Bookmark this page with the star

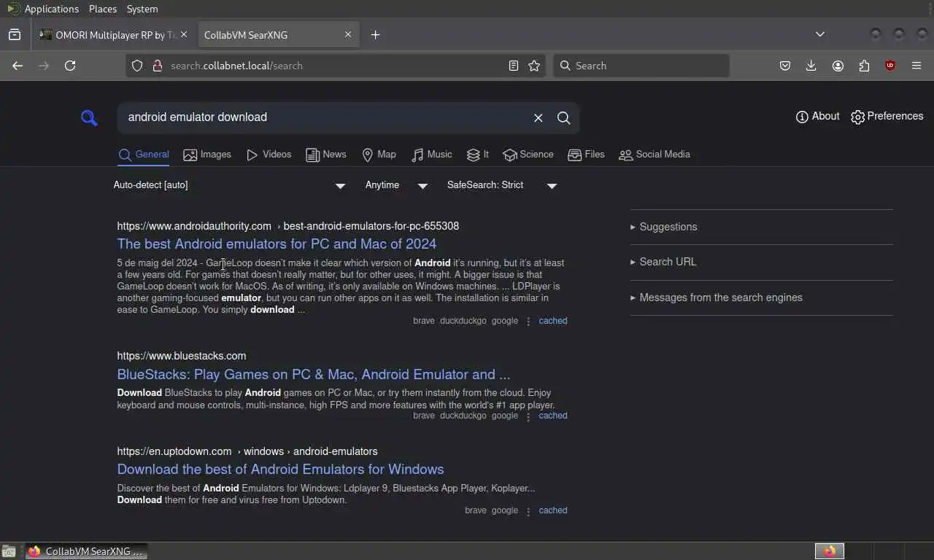[x=534, y=66]
